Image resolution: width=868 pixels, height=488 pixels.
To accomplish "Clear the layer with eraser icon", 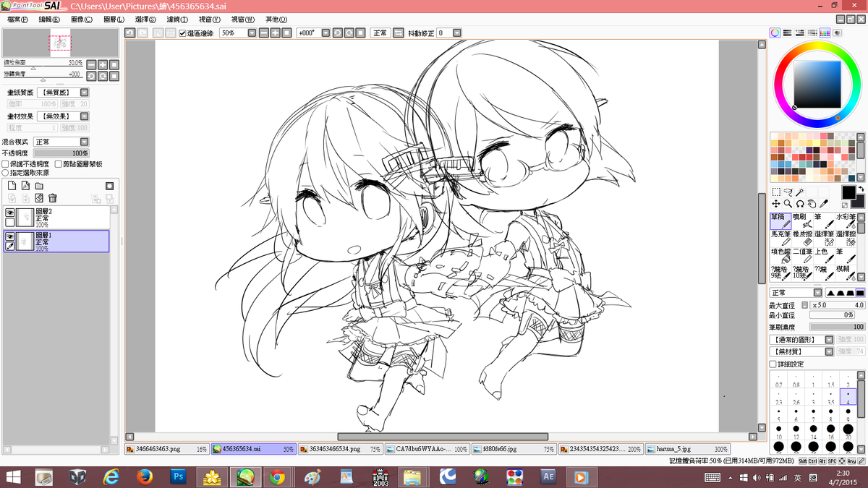I will point(39,198).
